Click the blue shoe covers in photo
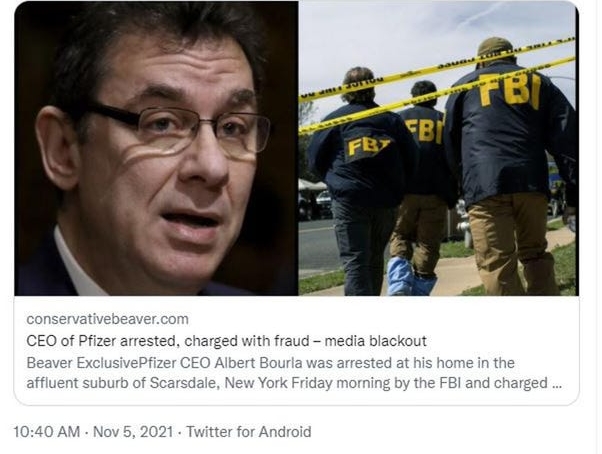 click(409, 277)
